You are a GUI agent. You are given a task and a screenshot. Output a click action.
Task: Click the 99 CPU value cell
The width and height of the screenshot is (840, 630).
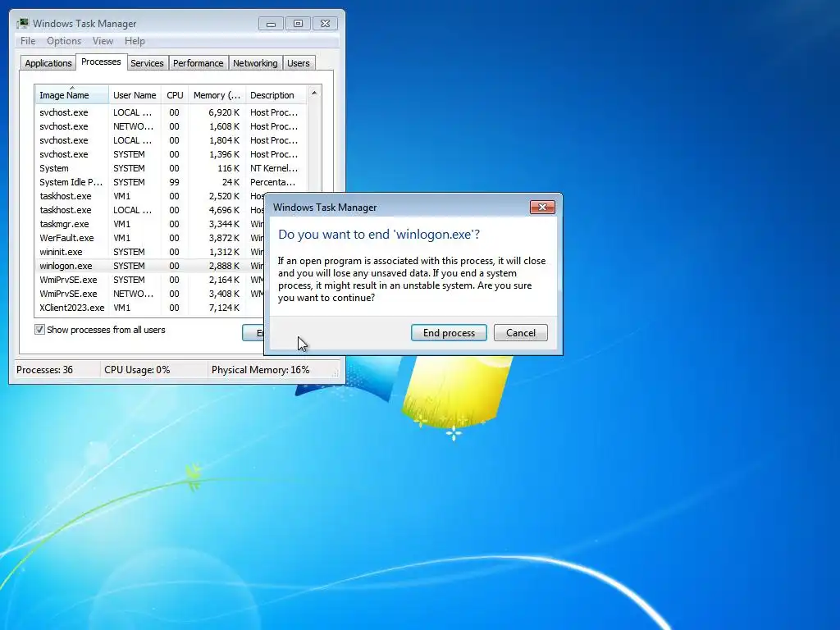click(174, 182)
